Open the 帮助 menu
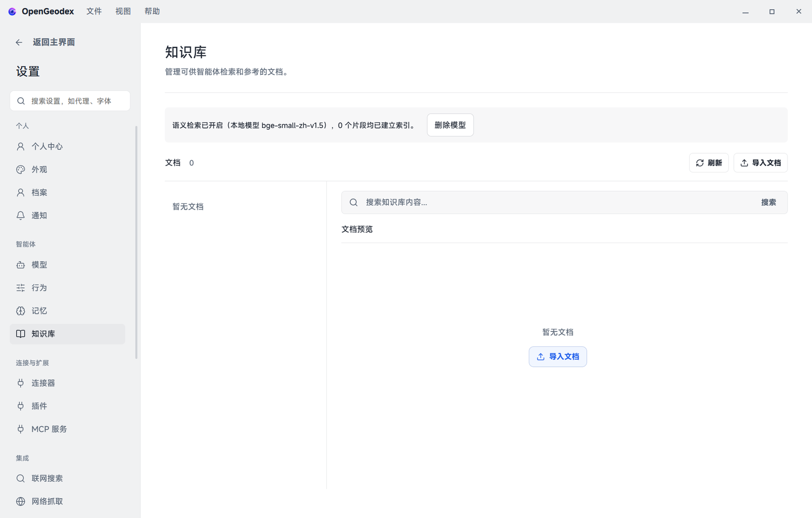The width and height of the screenshot is (812, 518). click(x=152, y=11)
